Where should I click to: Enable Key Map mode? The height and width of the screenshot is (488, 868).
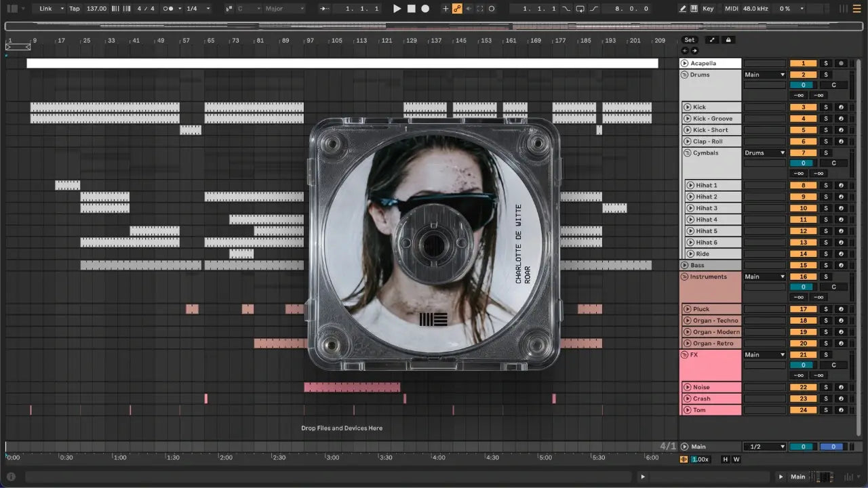[708, 9]
